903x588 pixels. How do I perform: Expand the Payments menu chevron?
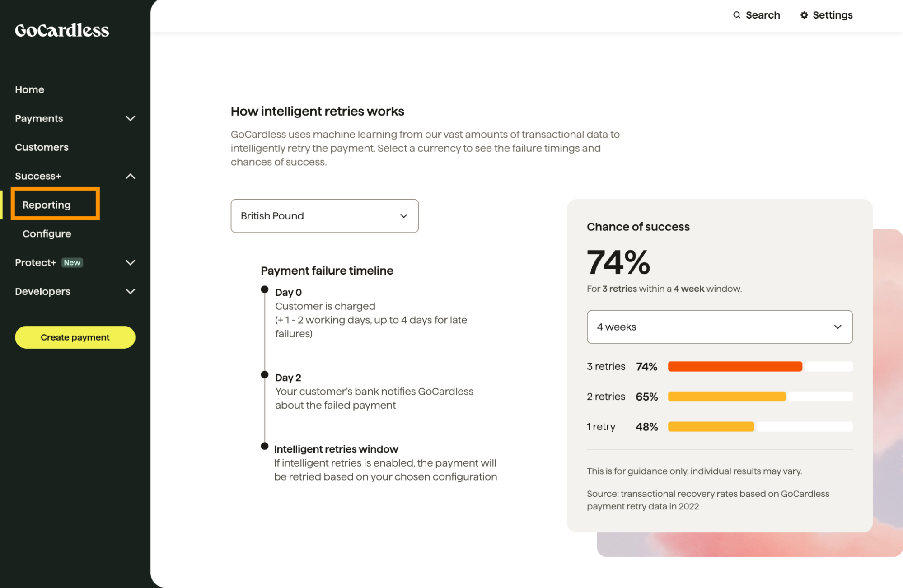point(130,118)
